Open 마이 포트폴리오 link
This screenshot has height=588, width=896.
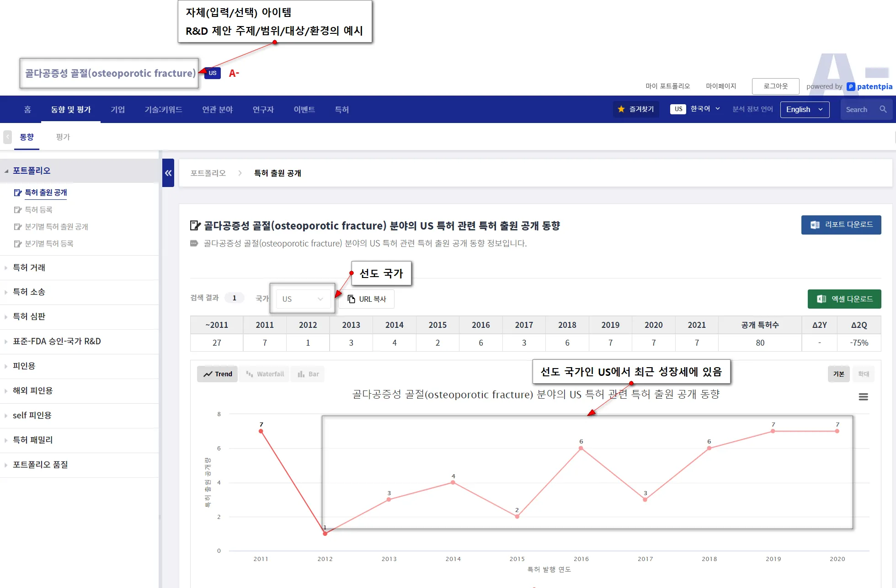click(x=667, y=86)
